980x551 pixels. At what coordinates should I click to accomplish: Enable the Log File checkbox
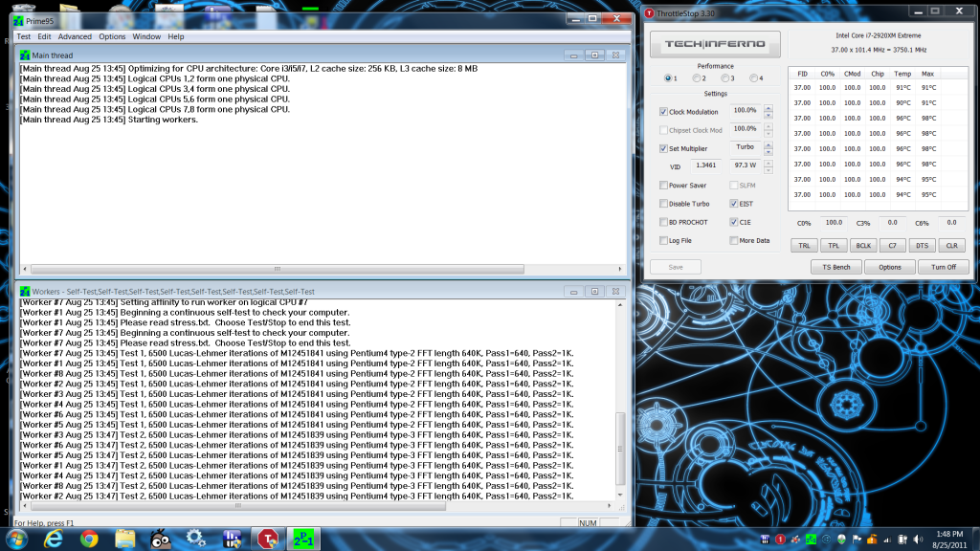(663, 240)
